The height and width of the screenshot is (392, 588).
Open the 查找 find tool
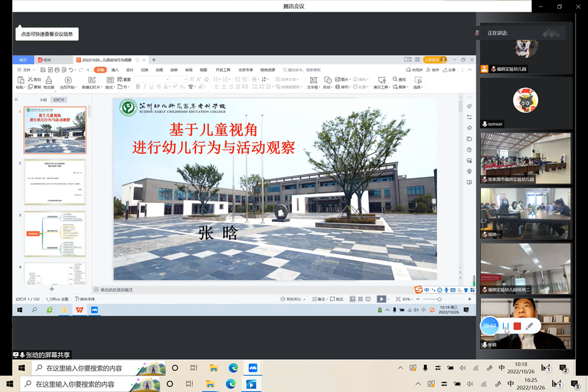click(399, 79)
